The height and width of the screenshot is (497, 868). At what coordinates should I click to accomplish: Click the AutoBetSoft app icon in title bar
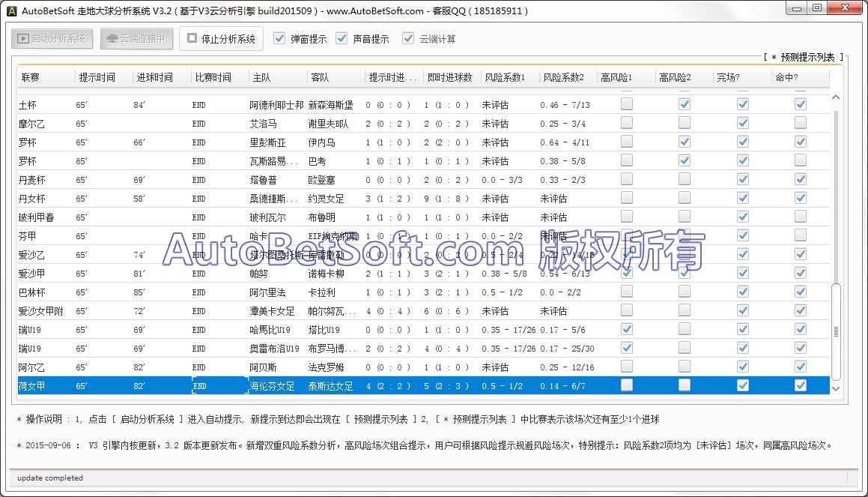tap(11, 10)
